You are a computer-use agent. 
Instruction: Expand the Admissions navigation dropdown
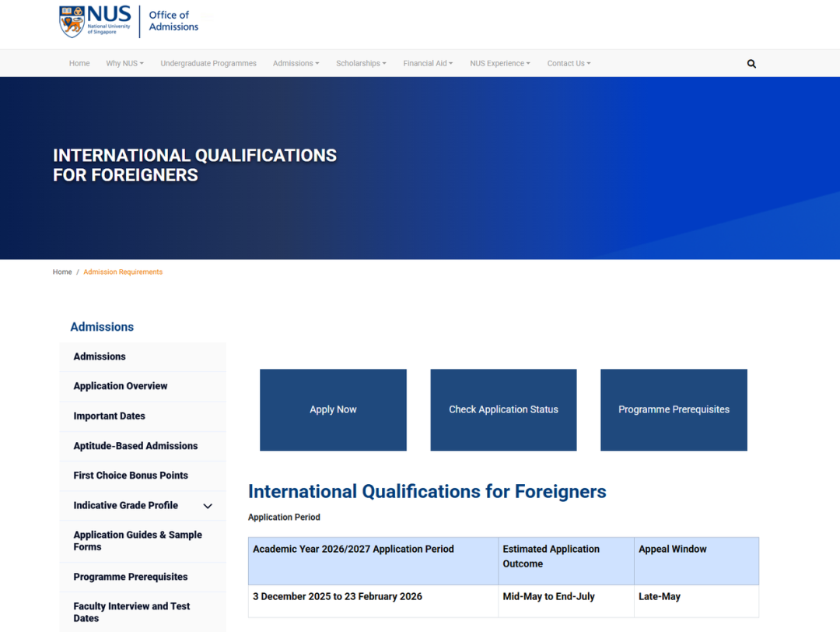pos(296,64)
